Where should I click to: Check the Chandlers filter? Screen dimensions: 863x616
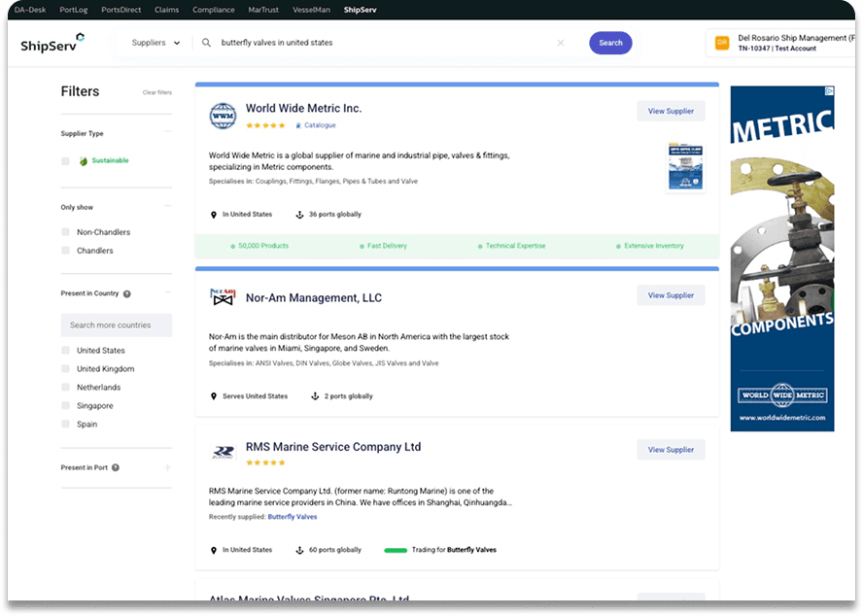click(65, 251)
